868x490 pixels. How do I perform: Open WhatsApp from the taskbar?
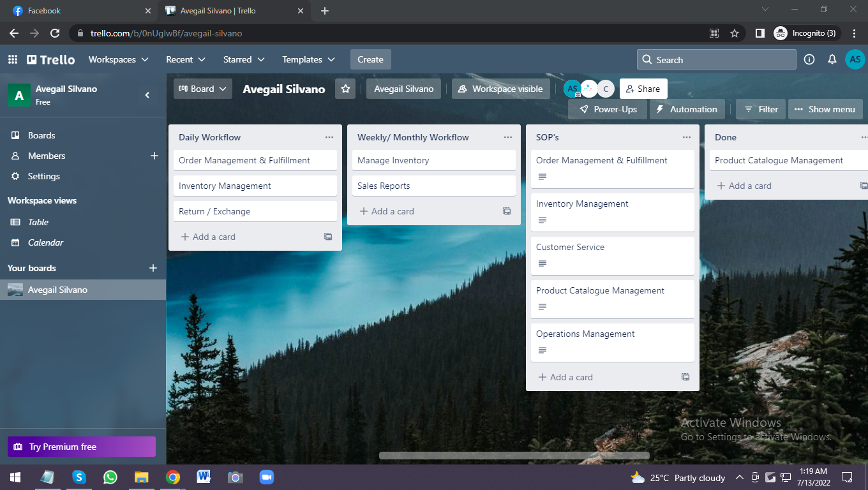tap(110, 477)
